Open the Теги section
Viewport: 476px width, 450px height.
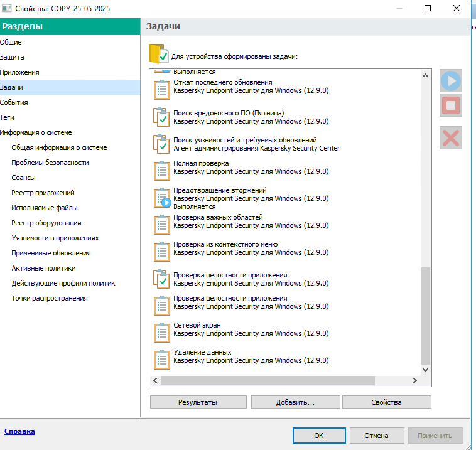coord(70,117)
